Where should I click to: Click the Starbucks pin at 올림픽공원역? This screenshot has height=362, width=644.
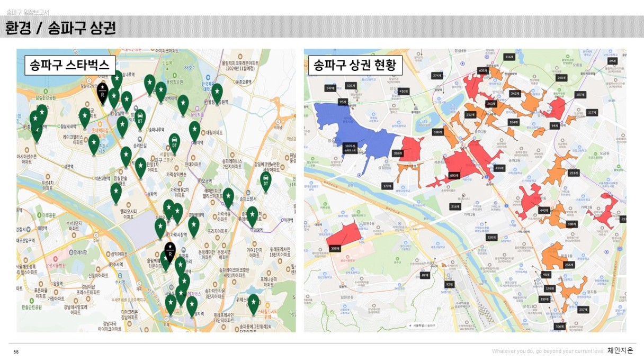(217, 93)
